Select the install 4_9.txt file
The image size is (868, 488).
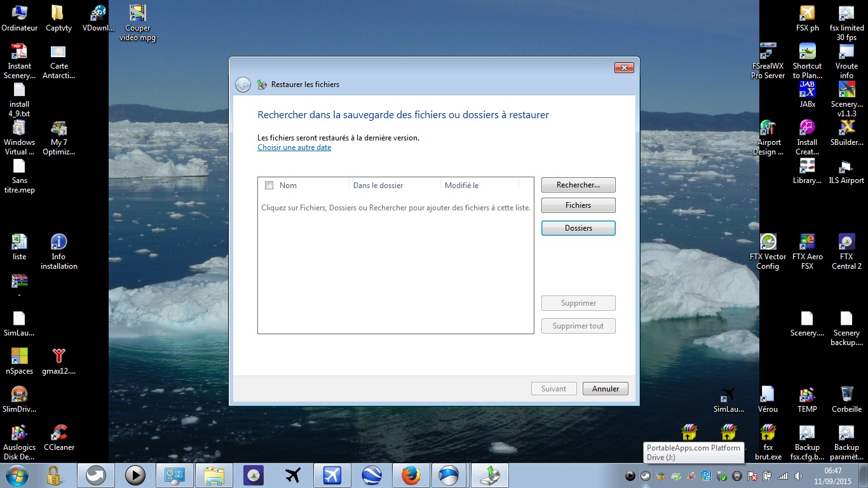[20, 99]
